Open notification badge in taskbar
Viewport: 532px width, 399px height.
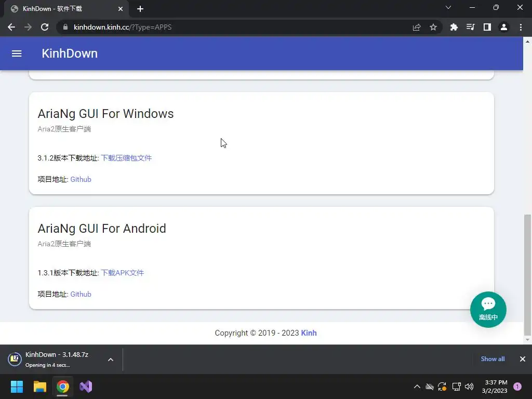517,387
